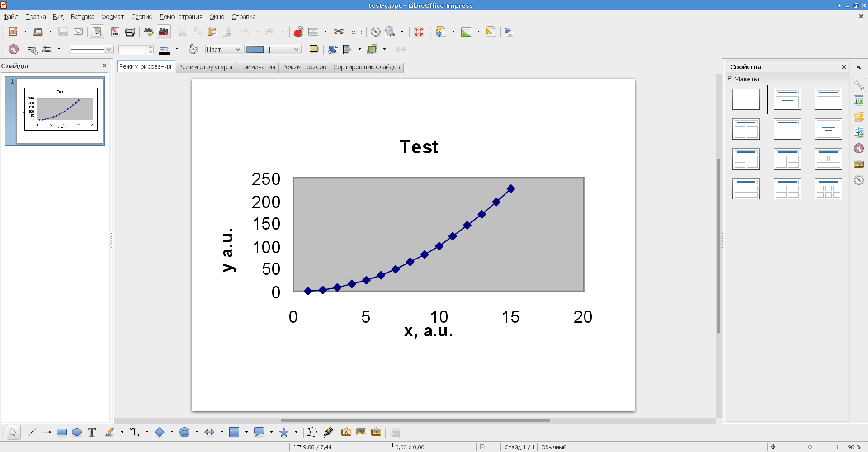Screen dimensions: 868x452
Task: Collapse the Макеты section
Action: pyautogui.click(x=730, y=79)
